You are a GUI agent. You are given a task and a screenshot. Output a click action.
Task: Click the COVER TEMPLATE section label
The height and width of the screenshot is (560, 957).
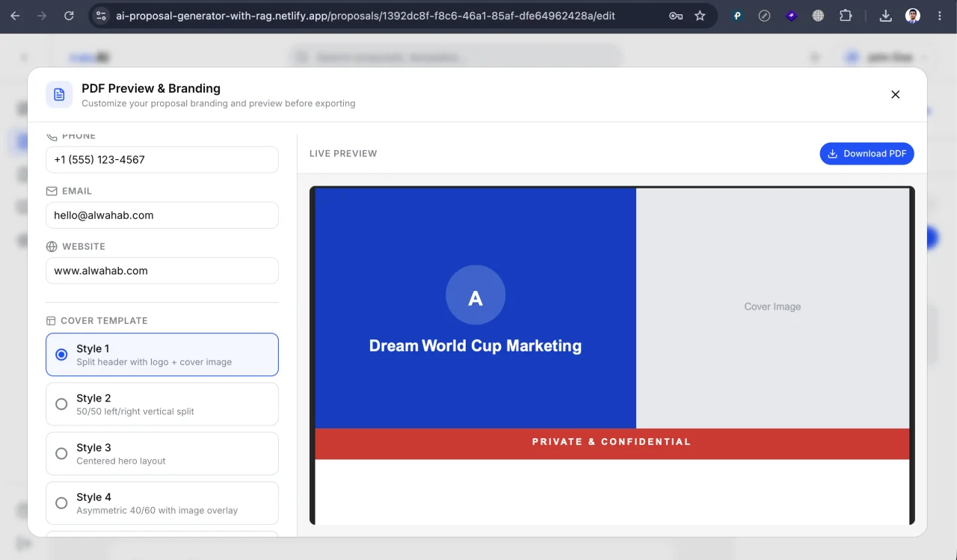coord(104,321)
